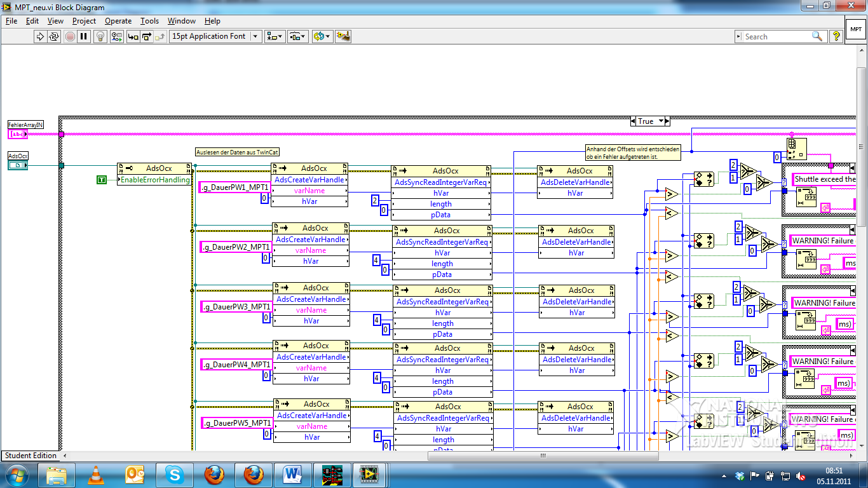The image size is (868, 488).
Task: Open the Tools menu
Action: tap(149, 21)
